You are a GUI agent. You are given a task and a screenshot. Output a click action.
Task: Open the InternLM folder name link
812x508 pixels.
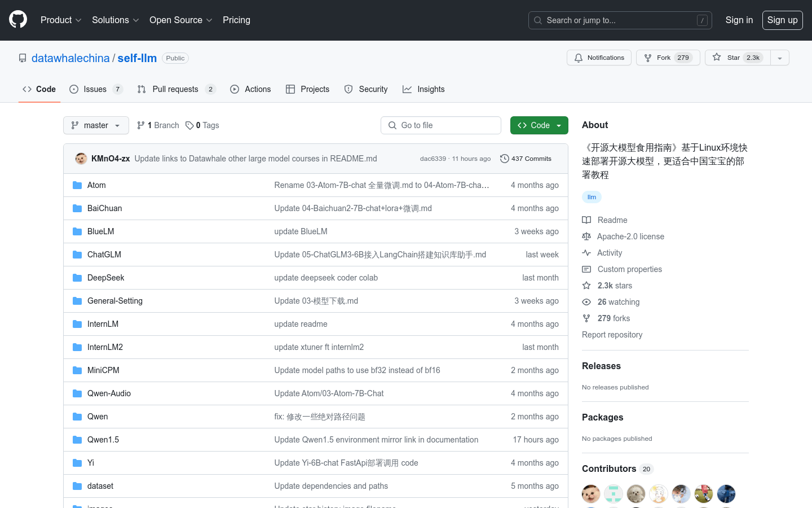(x=103, y=324)
